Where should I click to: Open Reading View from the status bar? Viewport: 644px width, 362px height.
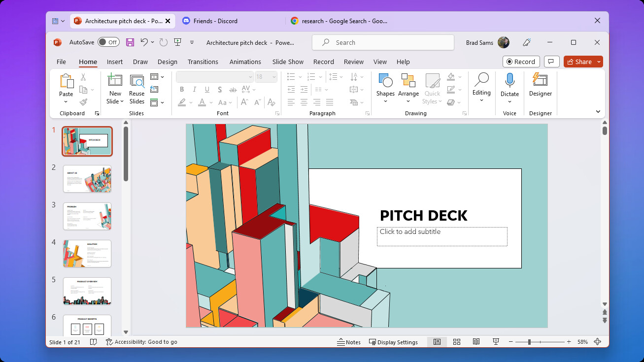[476, 341]
